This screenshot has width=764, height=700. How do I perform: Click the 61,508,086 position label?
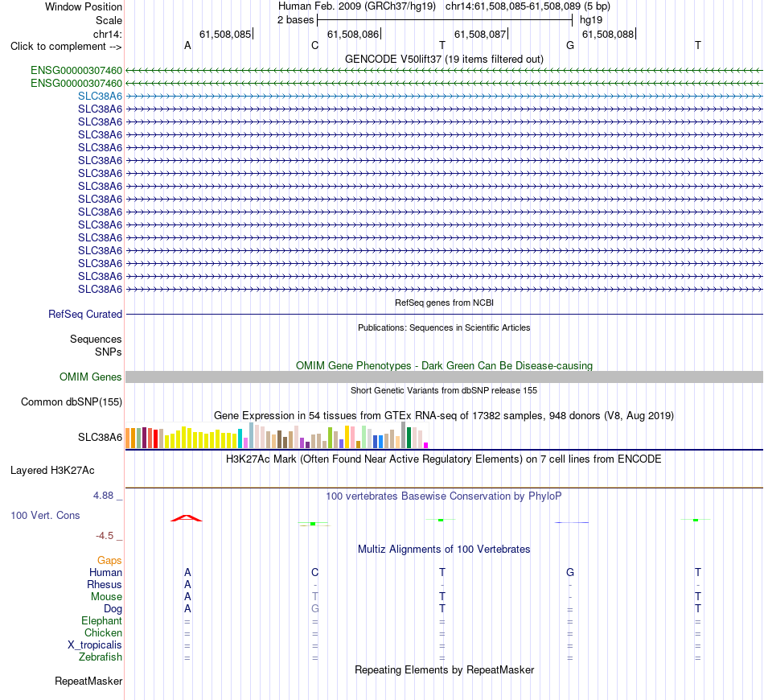point(353,34)
